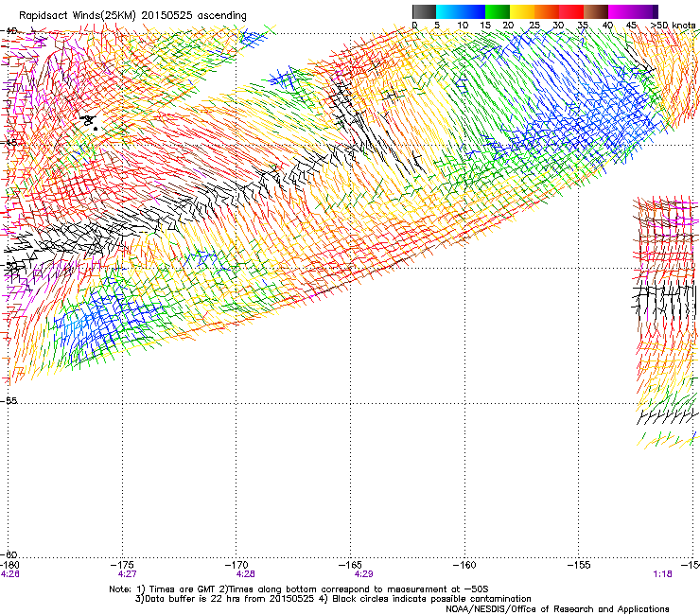Click the purple time label 4:28
Viewport: 700px width, 615px height.
pos(246,574)
